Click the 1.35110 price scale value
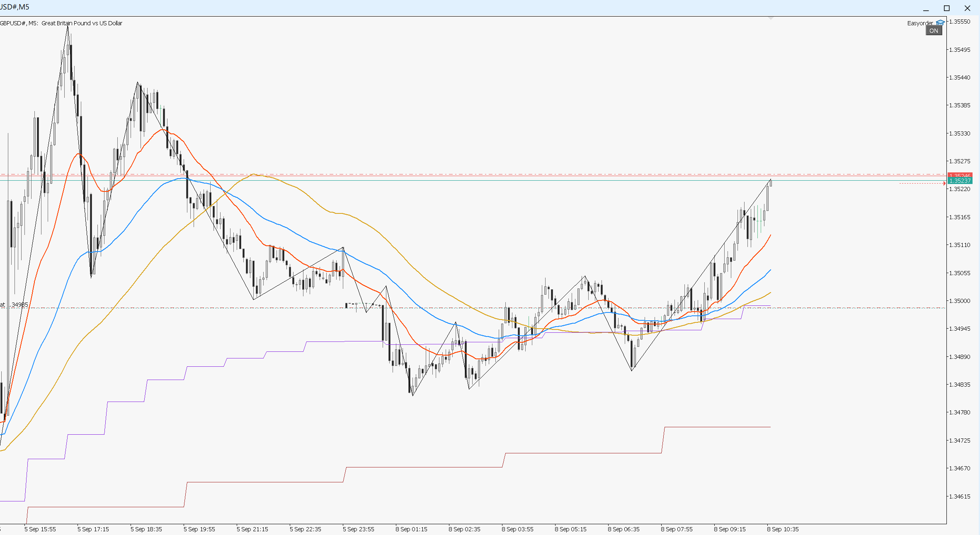980x535 pixels. pos(960,245)
